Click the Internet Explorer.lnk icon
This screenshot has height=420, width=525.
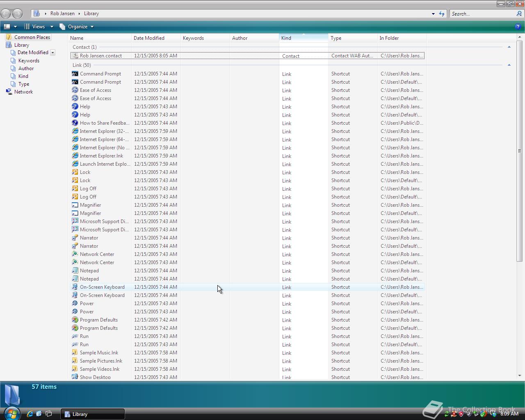coord(75,156)
